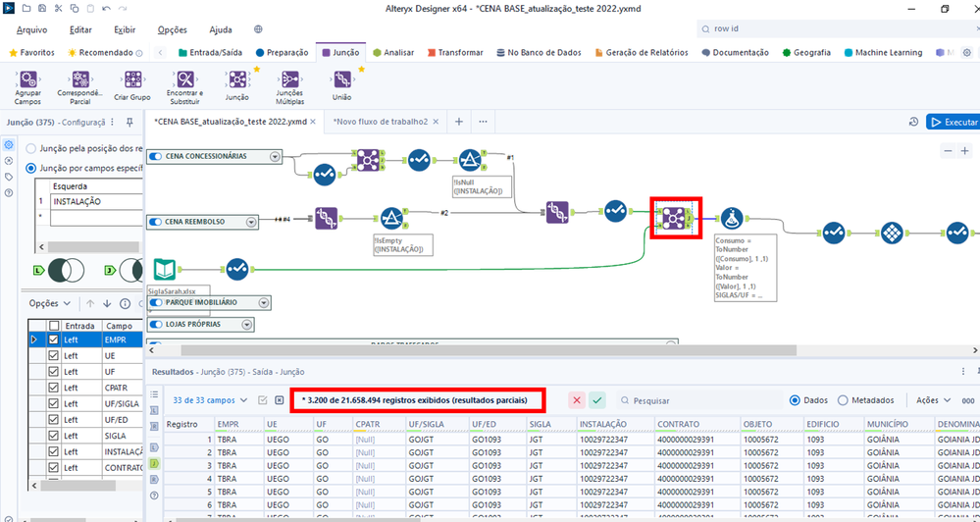This screenshot has height=522, width=980.
Task: Click the open workflow folder icon
Action: (x=25, y=9)
